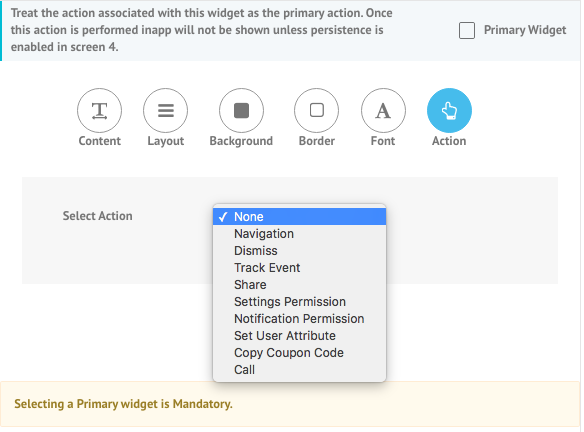Select Notification Permission action
This screenshot has height=432, width=584.
[x=299, y=319]
